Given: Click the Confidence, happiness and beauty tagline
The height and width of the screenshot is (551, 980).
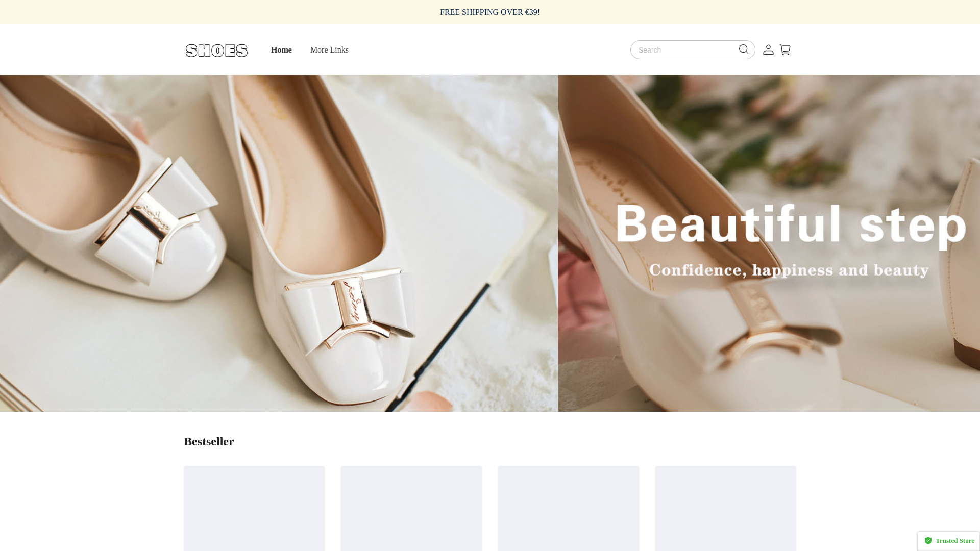Looking at the screenshot, I should [789, 270].
